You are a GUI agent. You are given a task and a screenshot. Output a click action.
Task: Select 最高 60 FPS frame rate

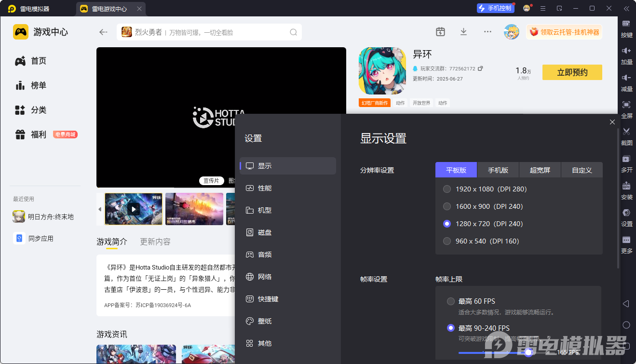point(451,301)
